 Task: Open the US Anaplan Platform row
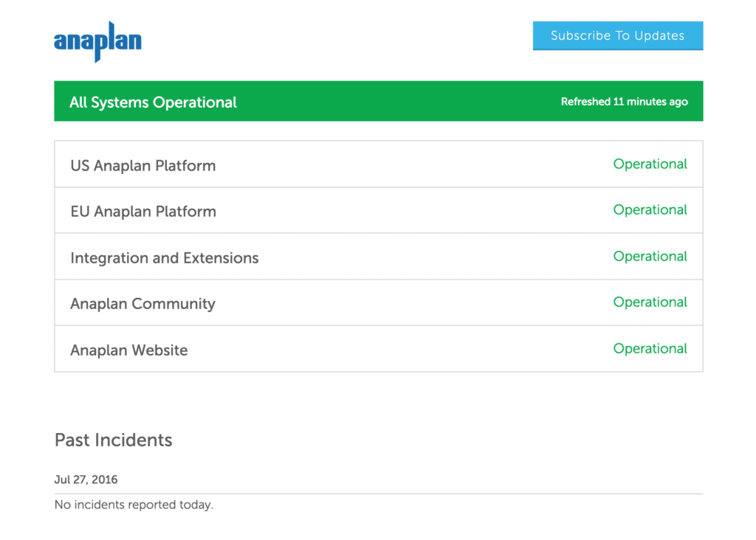tap(379, 165)
